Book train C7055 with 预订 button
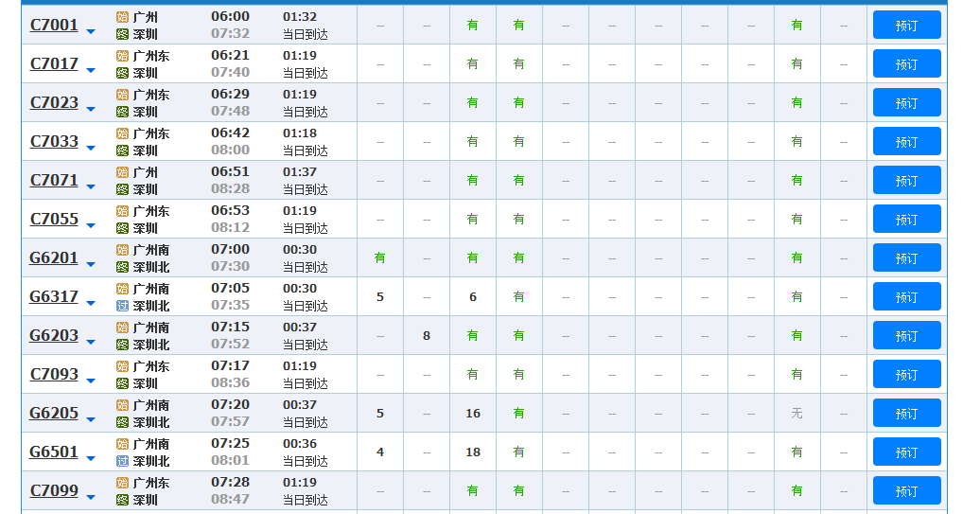The height and width of the screenshot is (514, 980). [x=906, y=219]
